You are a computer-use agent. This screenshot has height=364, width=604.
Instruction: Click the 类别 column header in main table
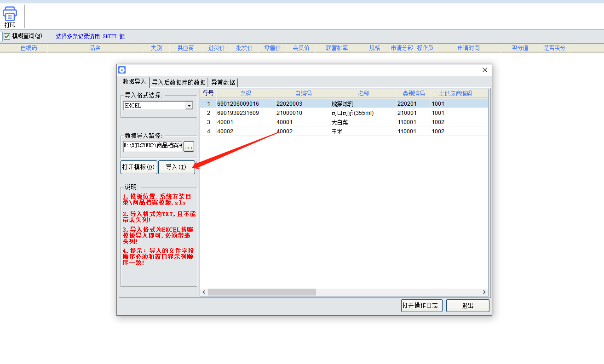click(156, 48)
